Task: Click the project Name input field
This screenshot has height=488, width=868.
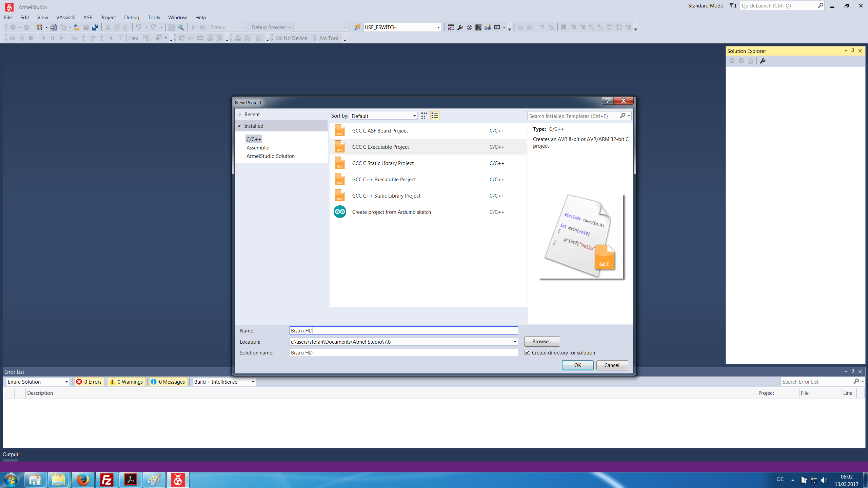Action: click(403, 330)
